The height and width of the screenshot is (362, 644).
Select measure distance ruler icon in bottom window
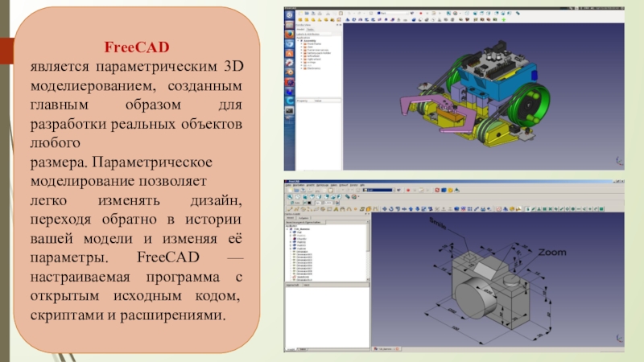[348, 196]
